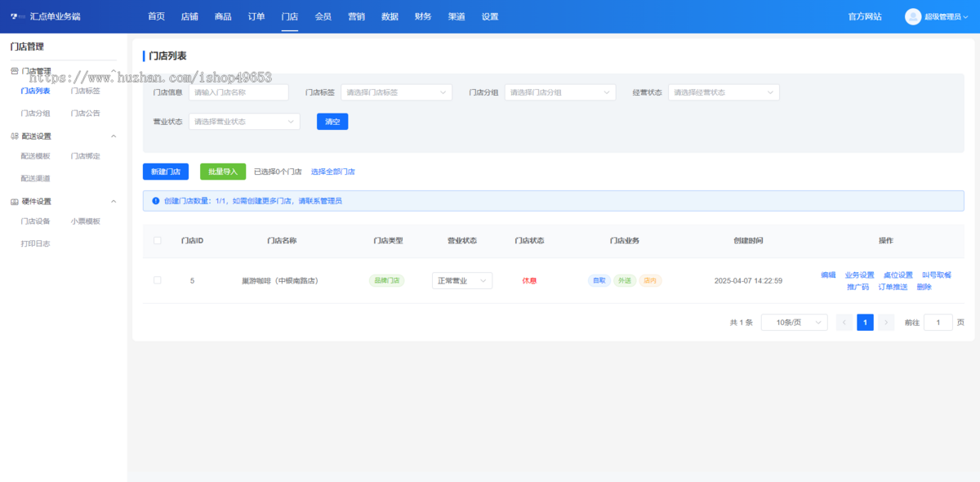Select the 门店 top menu tab
980x482 pixels.
(289, 16)
